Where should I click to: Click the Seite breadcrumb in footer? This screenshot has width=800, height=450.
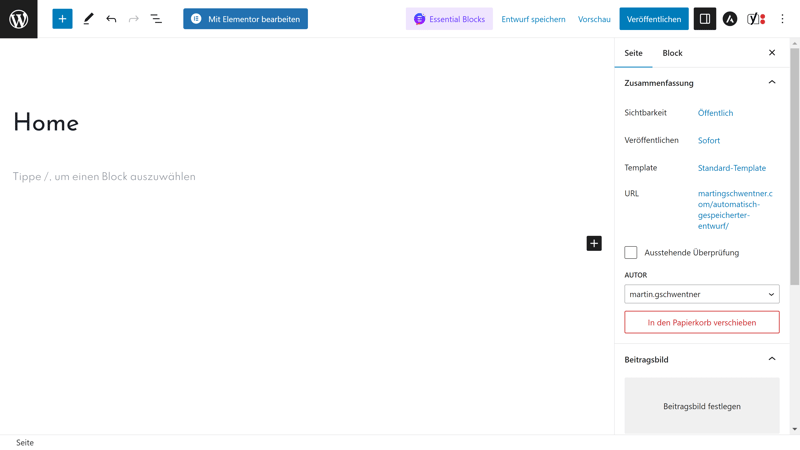(25, 442)
